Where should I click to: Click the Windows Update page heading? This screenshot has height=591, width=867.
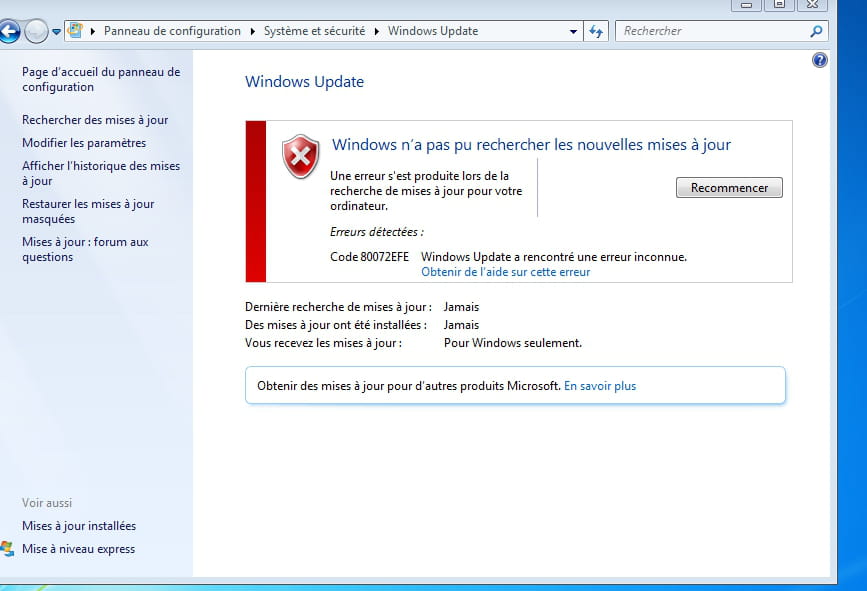(305, 82)
